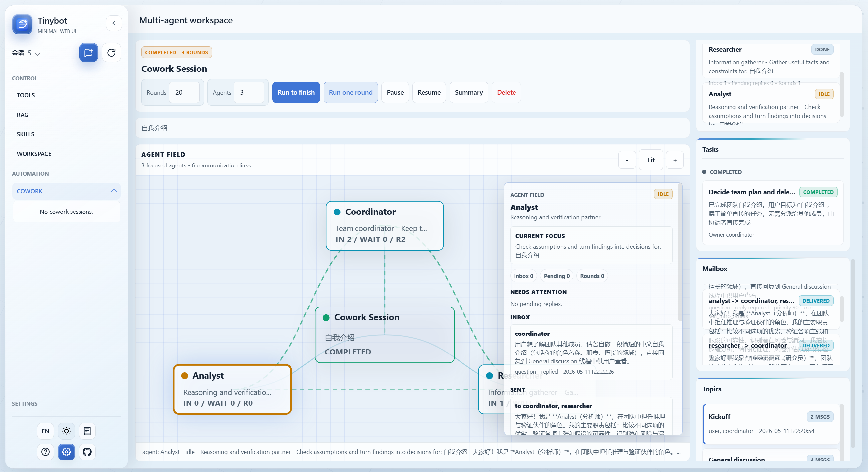Resume the cowork session
The width and height of the screenshot is (868, 472).
point(429,92)
